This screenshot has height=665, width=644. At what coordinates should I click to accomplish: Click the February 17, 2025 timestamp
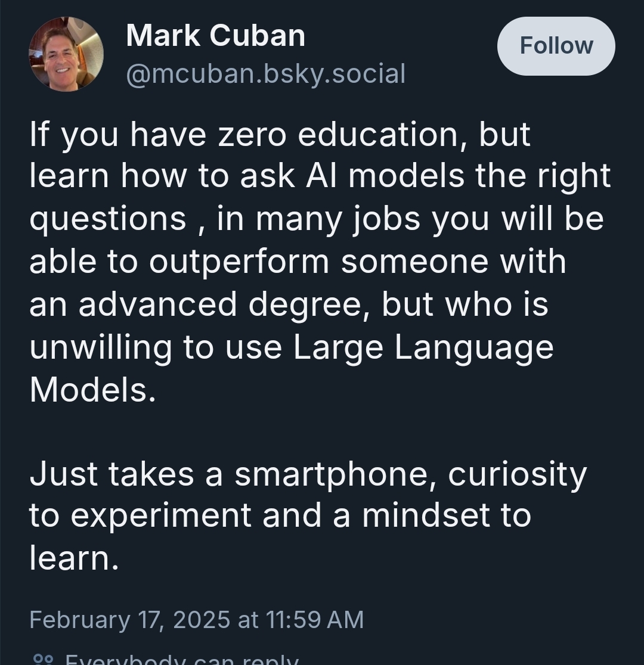(196, 620)
